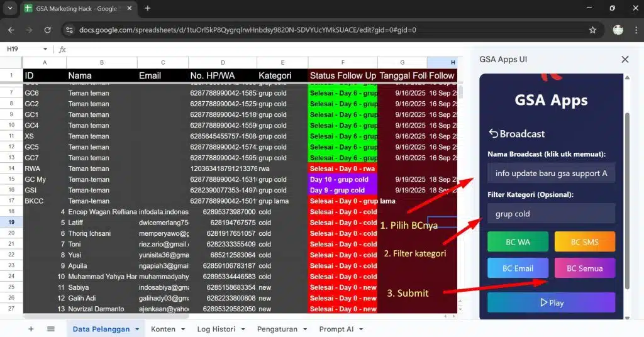
Task: Open the all sheets list icon
Action: pyautogui.click(x=50, y=329)
